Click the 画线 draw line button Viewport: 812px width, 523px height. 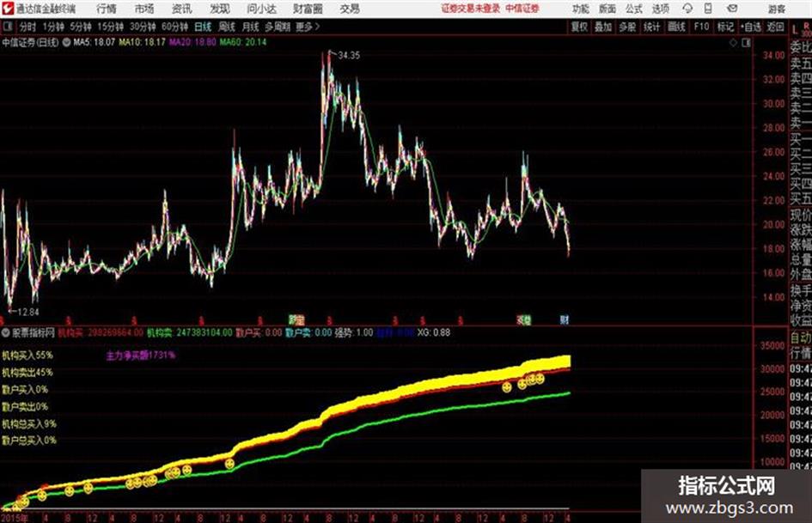676,27
